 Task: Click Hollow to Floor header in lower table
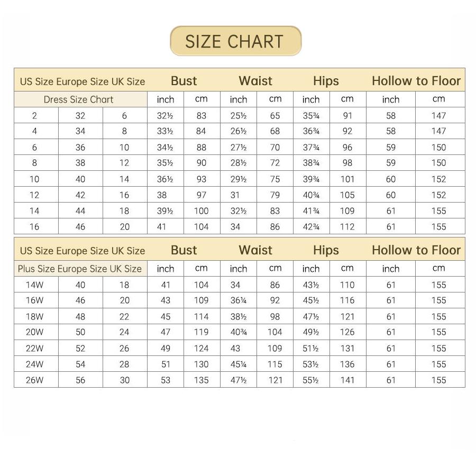point(416,250)
